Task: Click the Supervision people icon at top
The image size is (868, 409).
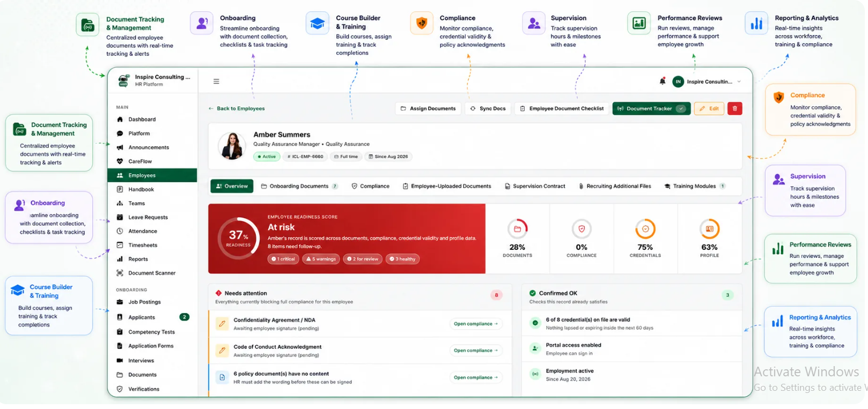Action: coord(534,23)
